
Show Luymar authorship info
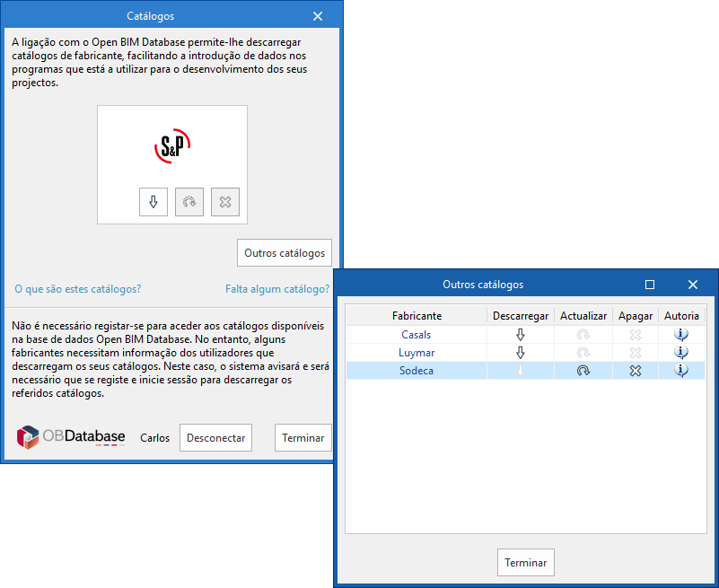tap(681, 352)
